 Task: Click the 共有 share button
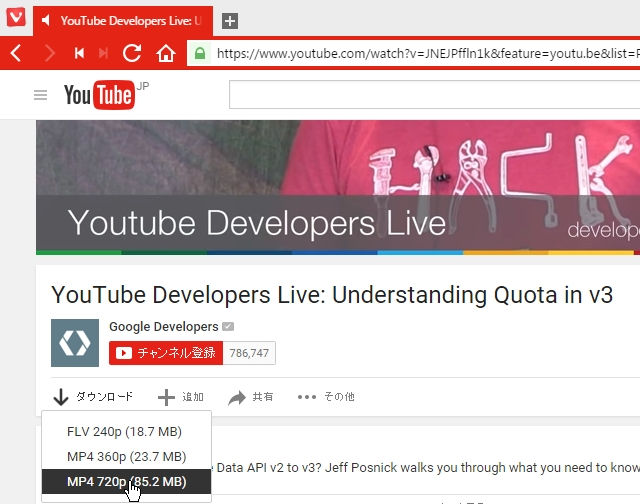[x=251, y=397]
